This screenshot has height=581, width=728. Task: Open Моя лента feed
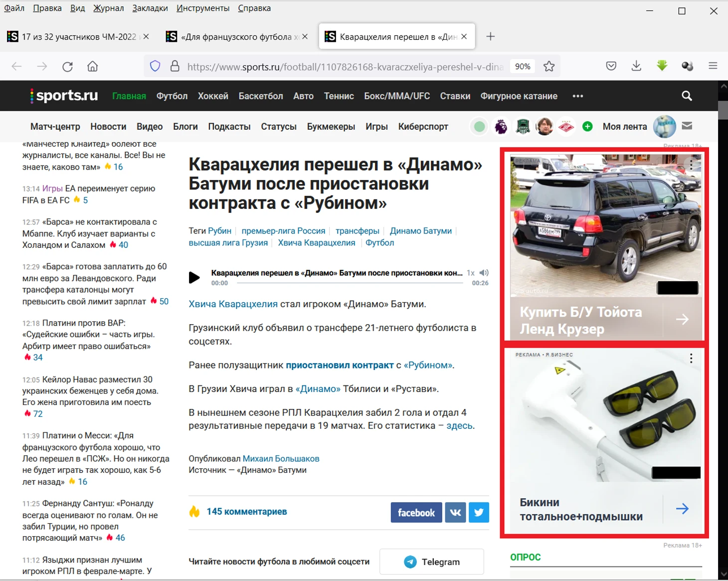[x=625, y=127]
